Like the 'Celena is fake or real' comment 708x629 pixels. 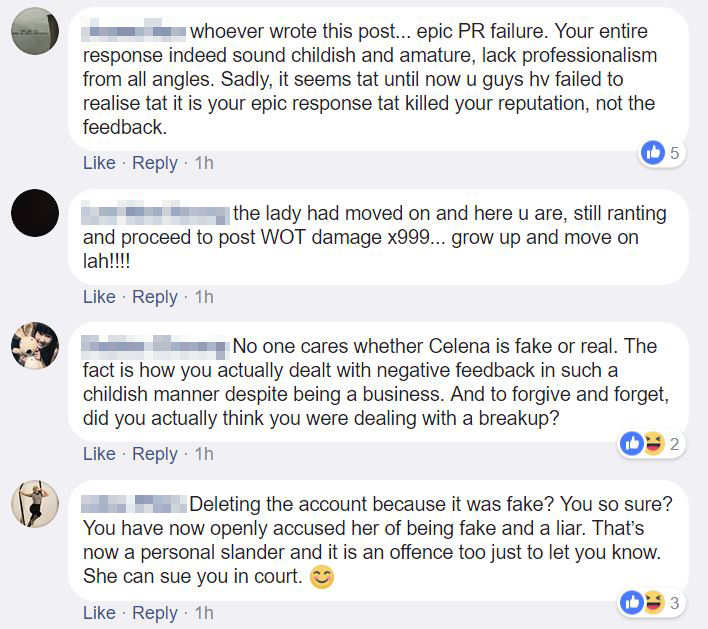99,454
